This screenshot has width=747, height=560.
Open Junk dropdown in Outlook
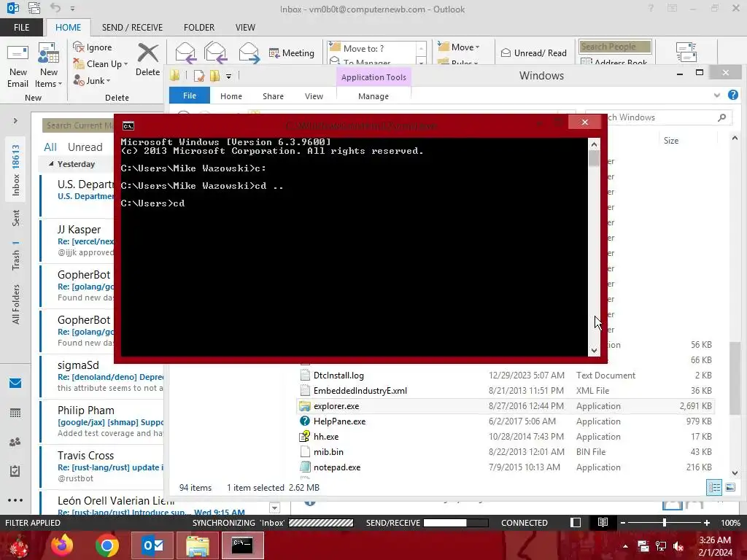click(92, 80)
